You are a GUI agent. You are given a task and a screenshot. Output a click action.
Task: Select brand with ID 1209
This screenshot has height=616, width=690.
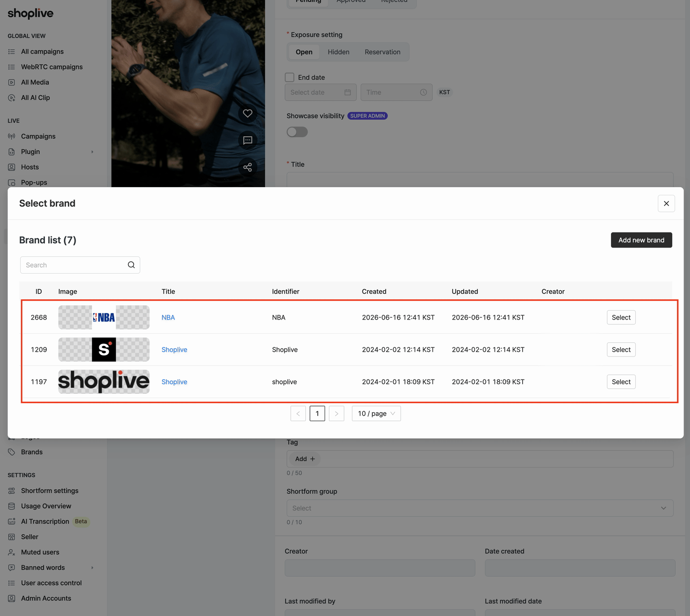coord(621,349)
